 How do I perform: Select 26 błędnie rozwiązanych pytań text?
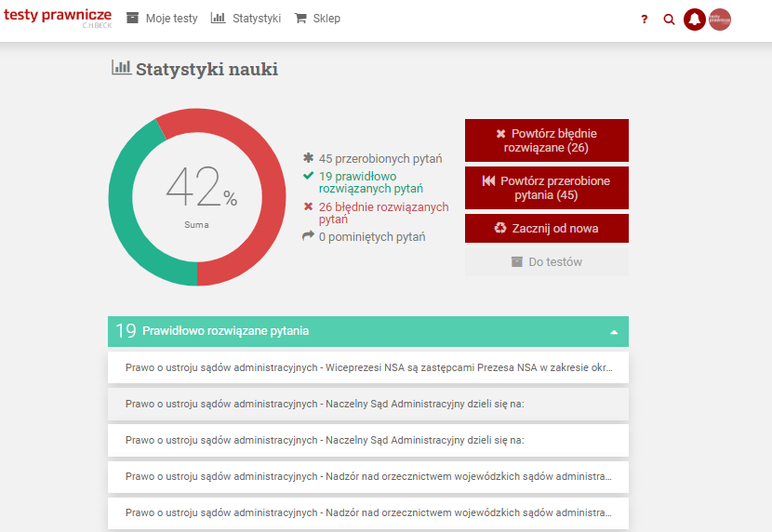383,213
